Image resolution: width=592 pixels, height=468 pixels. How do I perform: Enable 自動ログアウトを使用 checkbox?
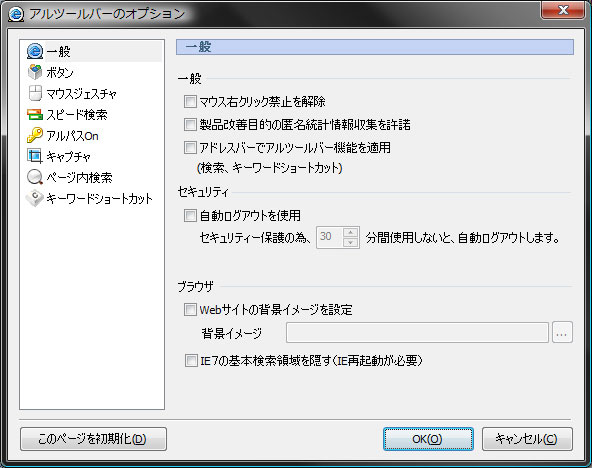(190, 216)
